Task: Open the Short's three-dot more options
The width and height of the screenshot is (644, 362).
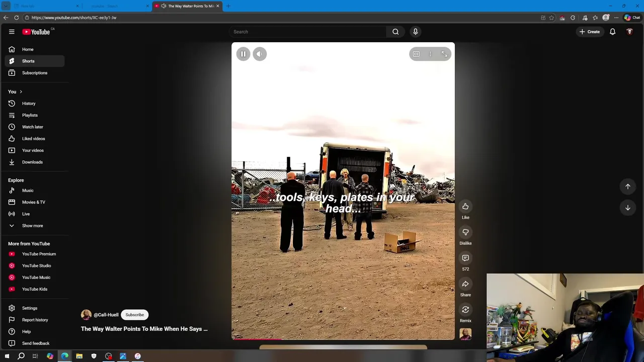Action: (430, 54)
